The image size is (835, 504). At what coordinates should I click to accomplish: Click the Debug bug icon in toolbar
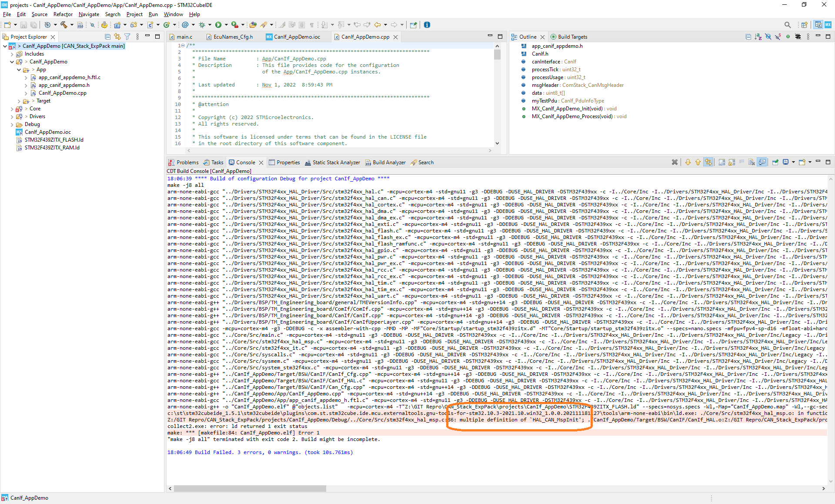pos(202,25)
